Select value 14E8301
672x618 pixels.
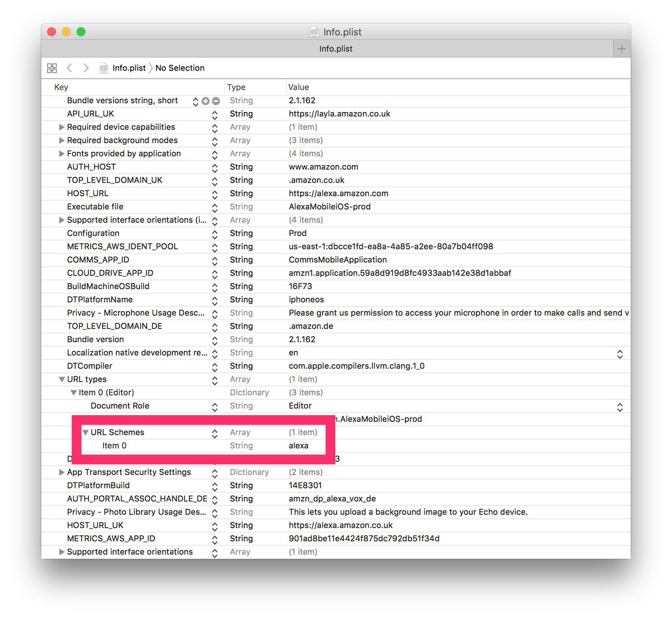(305, 486)
